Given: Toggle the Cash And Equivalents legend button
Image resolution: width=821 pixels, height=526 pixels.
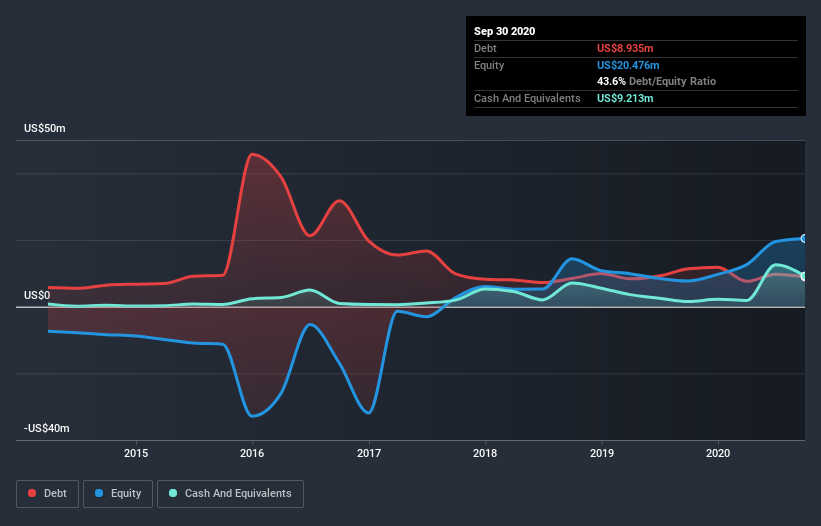Looking at the screenshot, I should 230,494.
